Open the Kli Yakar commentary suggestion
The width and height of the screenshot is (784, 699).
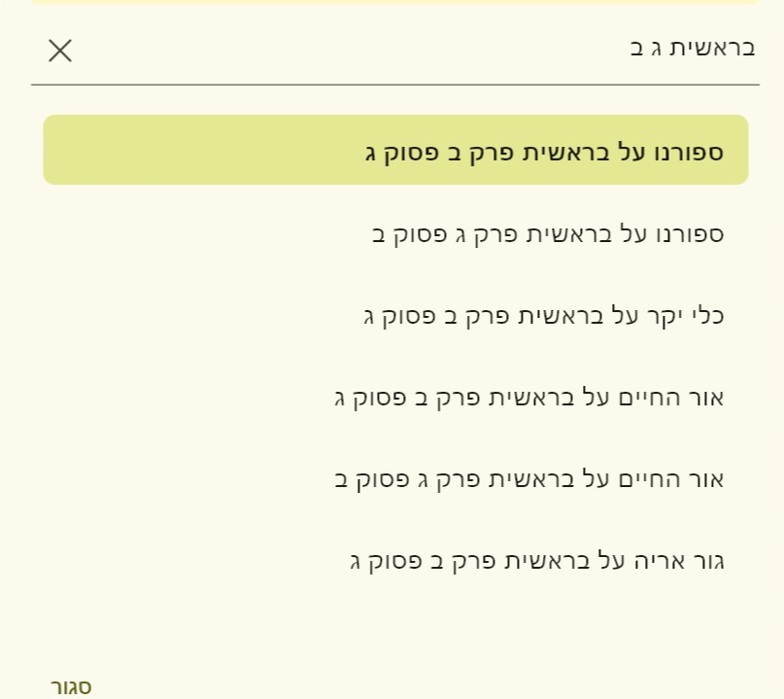point(543,315)
